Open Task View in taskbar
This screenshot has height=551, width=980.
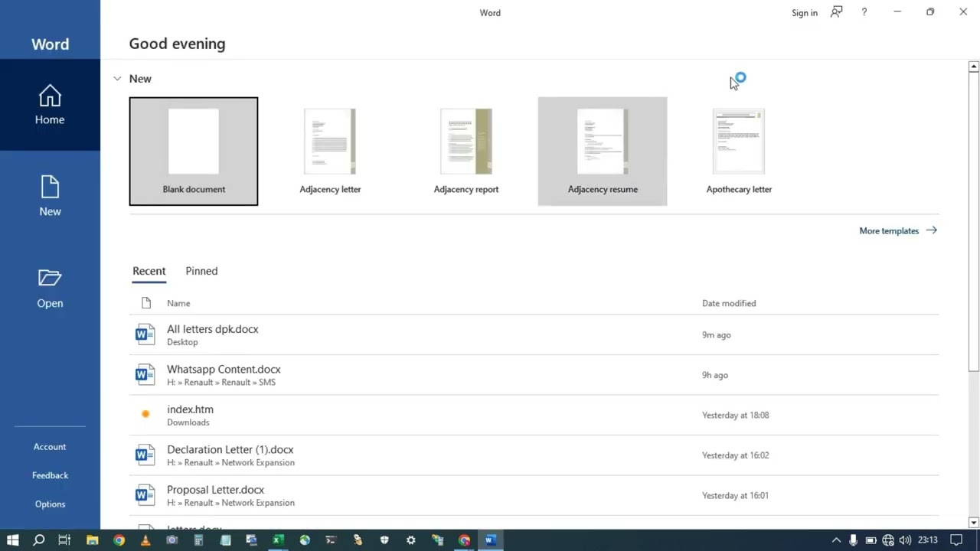pyautogui.click(x=64, y=540)
